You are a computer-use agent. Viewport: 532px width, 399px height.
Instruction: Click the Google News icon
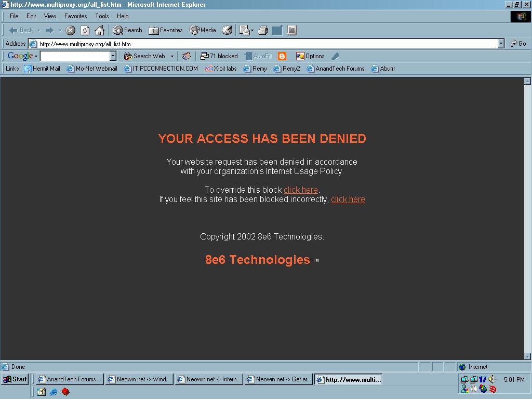point(187,56)
